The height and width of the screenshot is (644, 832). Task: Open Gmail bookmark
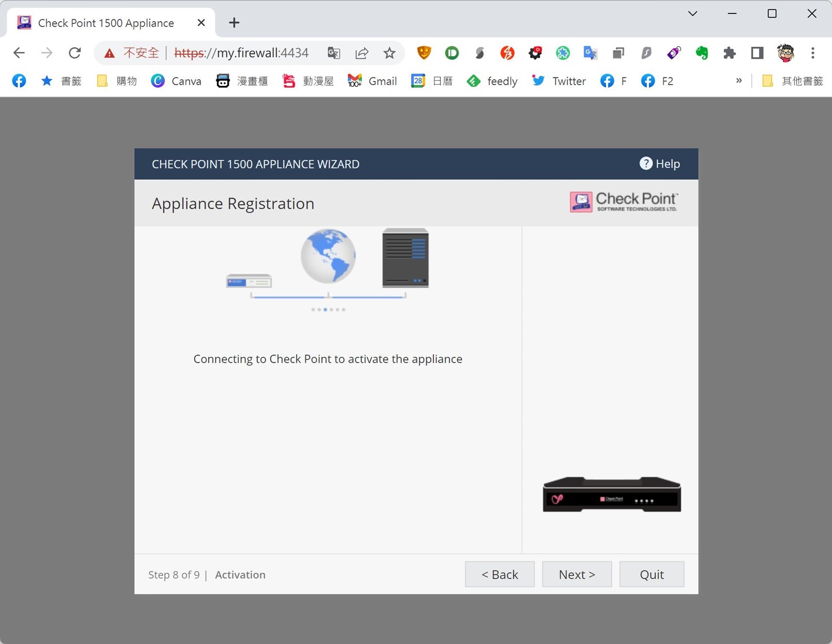[x=372, y=81]
